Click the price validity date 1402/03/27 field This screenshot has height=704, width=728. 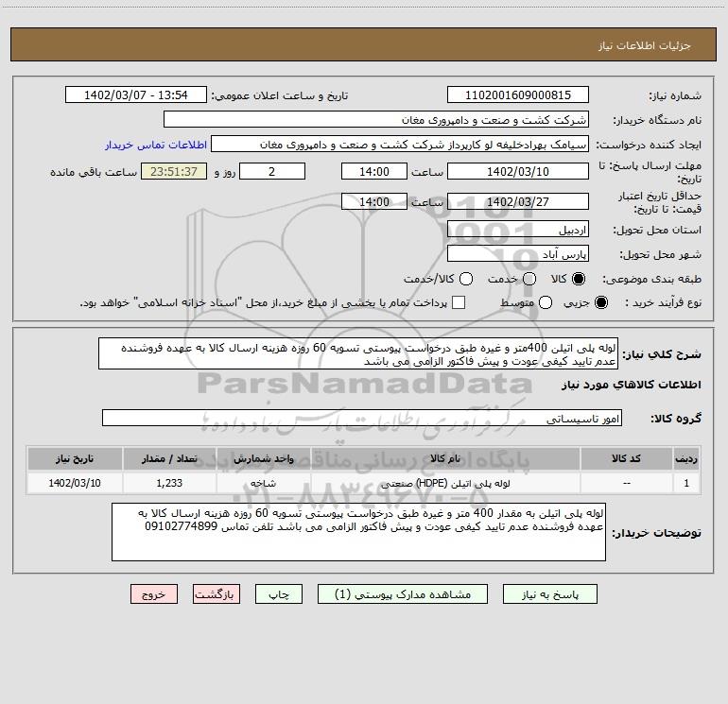point(518,201)
